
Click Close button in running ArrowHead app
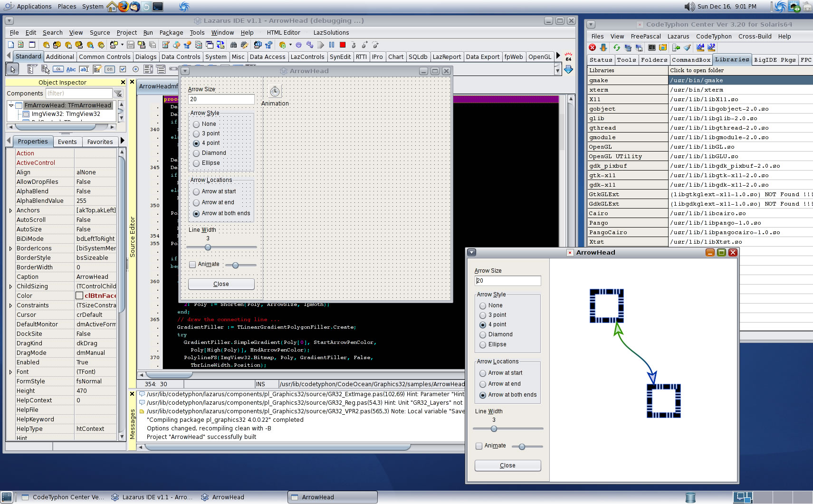tap(507, 466)
